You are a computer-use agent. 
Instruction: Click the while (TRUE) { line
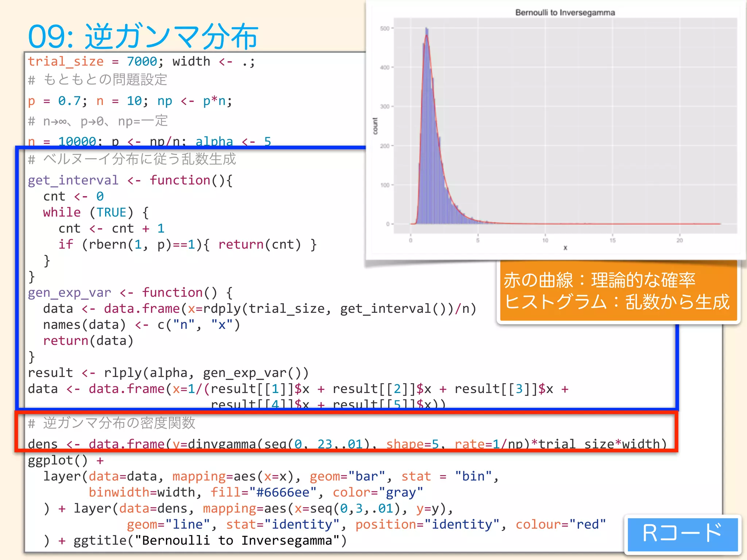click(x=96, y=212)
